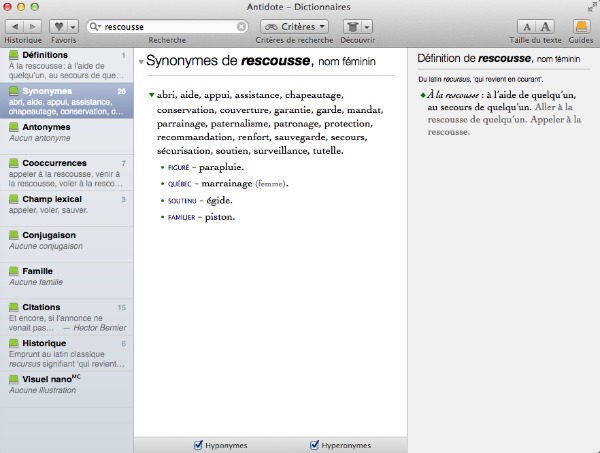Image resolution: width=600 pixels, height=453 pixels.
Task: Open the Critères search criteria menu
Action: point(294,27)
